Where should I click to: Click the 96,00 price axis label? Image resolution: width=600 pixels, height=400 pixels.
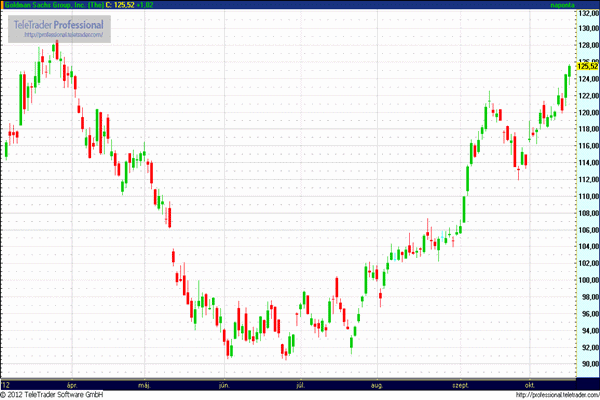pyautogui.click(x=590, y=314)
